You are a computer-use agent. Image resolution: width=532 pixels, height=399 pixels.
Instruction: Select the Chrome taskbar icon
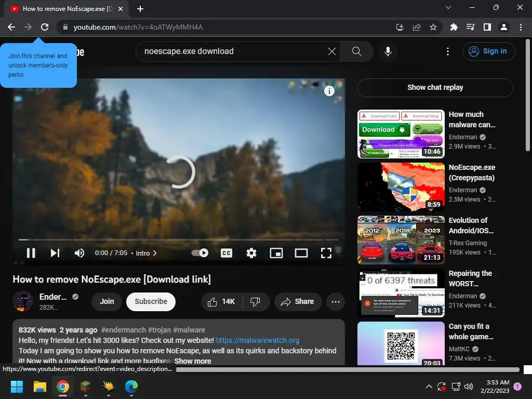[x=63, y=387]
